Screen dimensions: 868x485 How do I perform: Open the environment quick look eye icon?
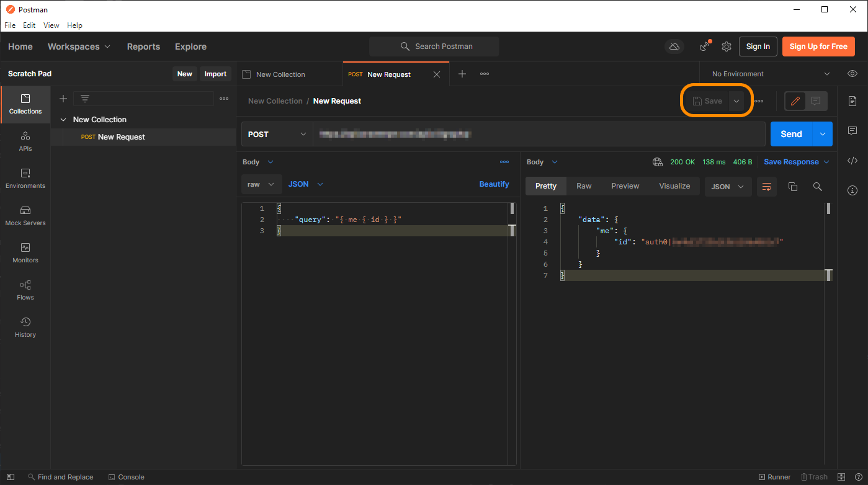[852, 74]
